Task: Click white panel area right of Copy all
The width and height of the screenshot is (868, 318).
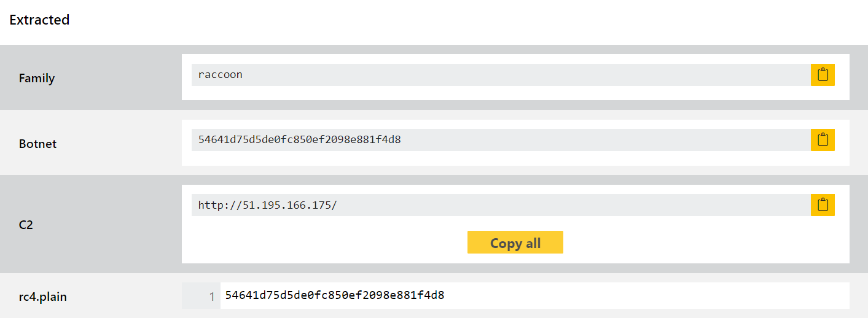Action: tap(706, 242)
